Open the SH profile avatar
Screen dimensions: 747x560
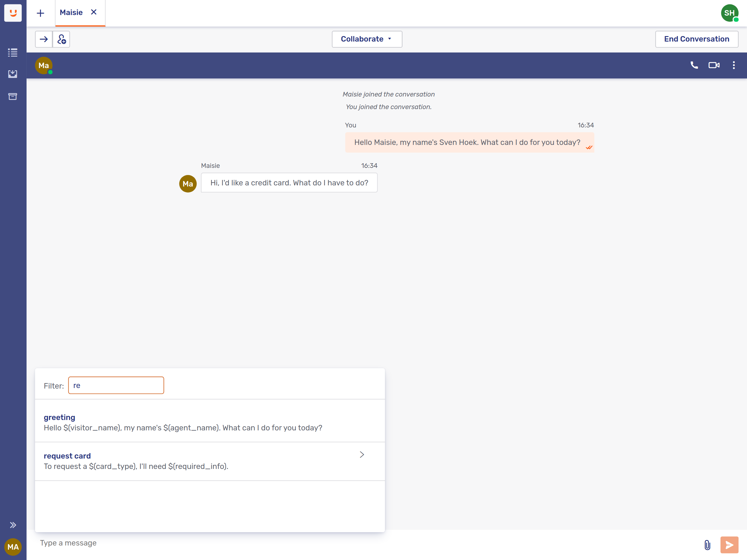(x=730, y=13)
